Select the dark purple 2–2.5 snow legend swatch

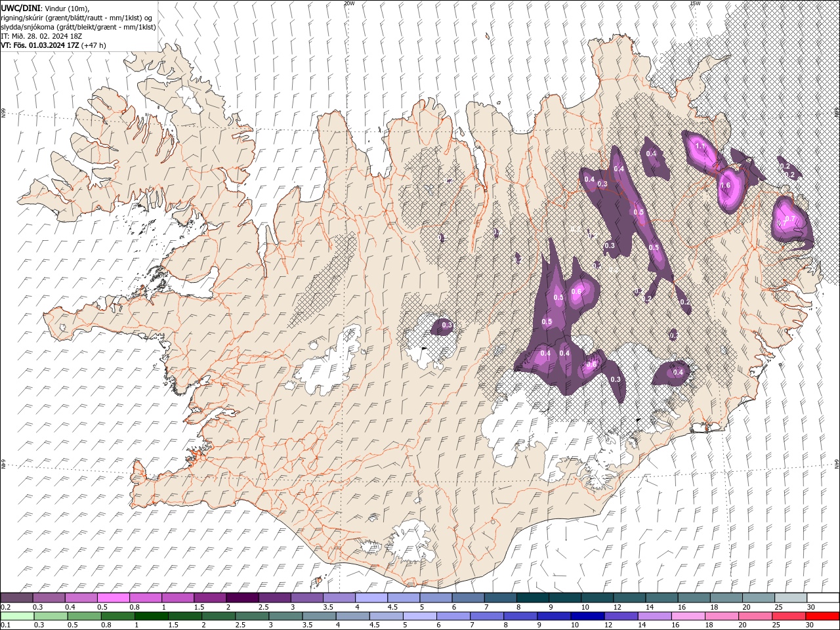point(242,598)
